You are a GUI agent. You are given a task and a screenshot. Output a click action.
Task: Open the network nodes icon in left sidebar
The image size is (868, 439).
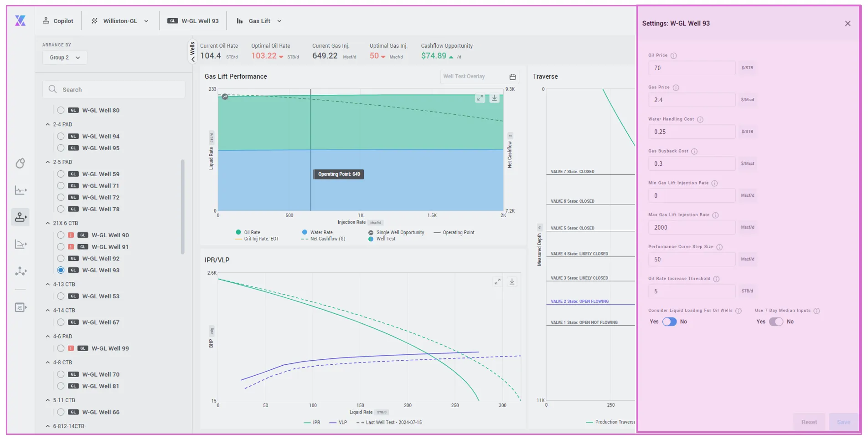(x=21, y=271)
